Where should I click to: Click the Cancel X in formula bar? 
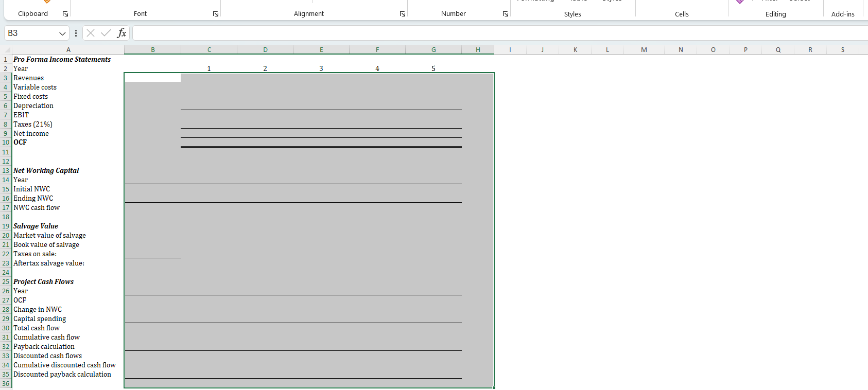click(91, 33)
